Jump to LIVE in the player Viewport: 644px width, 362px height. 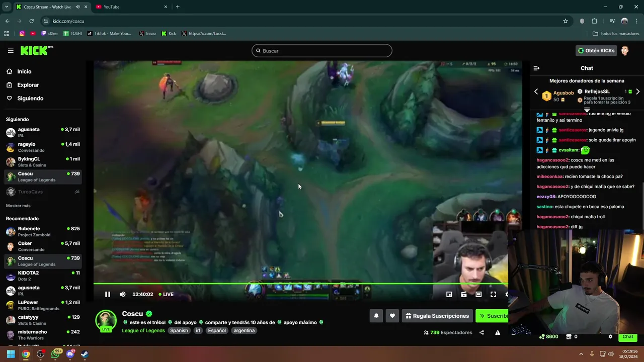166,294
